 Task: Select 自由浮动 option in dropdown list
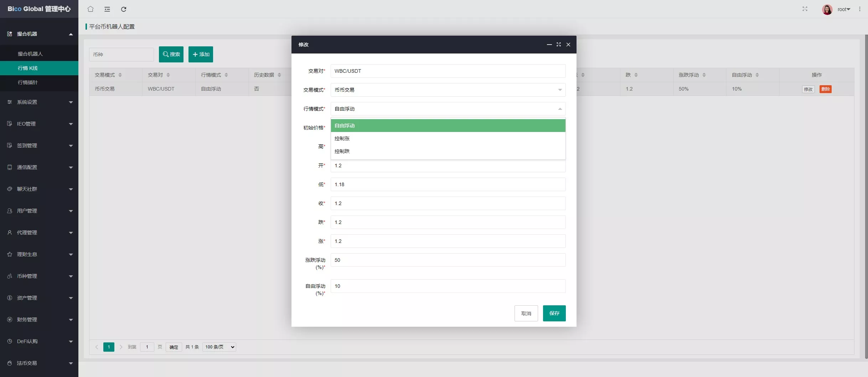[x=448, y=126]
